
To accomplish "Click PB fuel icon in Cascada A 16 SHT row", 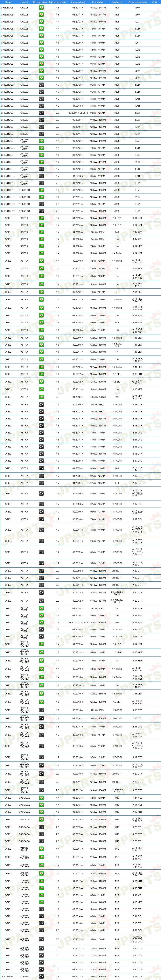I will point(41,820).
